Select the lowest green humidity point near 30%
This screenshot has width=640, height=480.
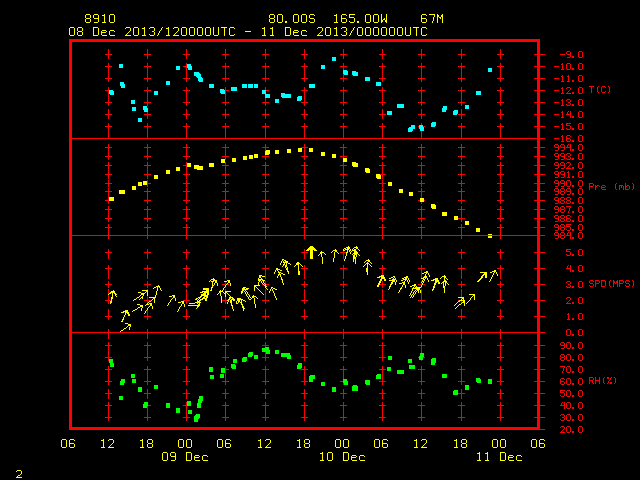coord(197,418)
